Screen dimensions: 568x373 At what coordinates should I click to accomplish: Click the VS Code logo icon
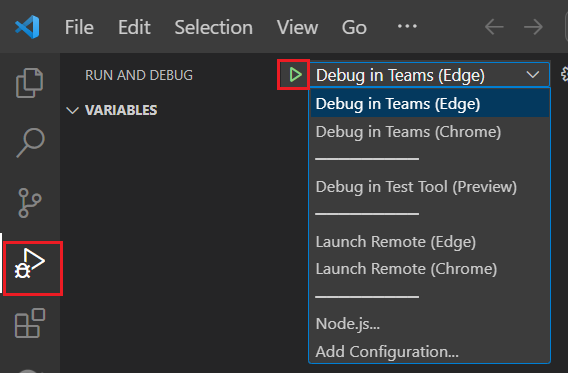click(x=27, y=27)
